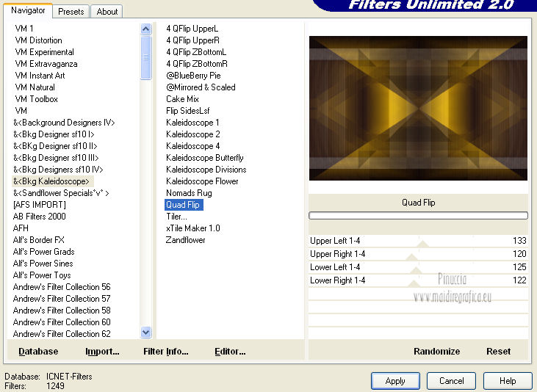
Task: Select &<Bkg Designer sf10 I> category
Action: click(x=54, y=134)
